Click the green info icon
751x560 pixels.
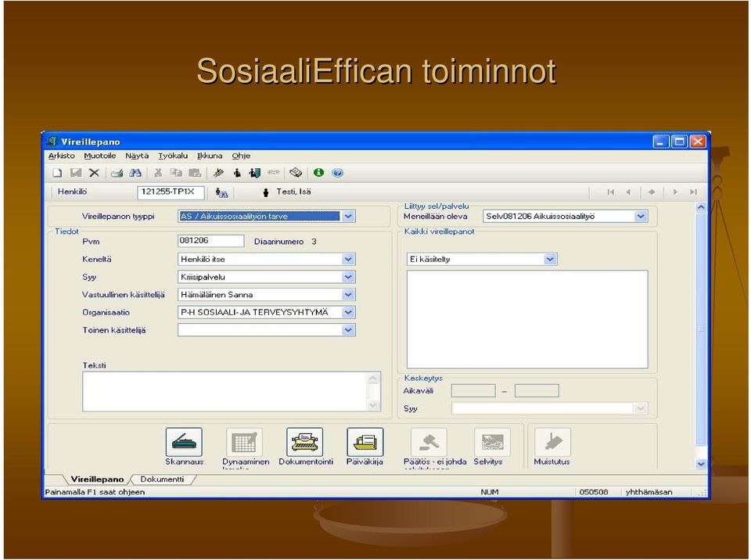coord(318,172)
